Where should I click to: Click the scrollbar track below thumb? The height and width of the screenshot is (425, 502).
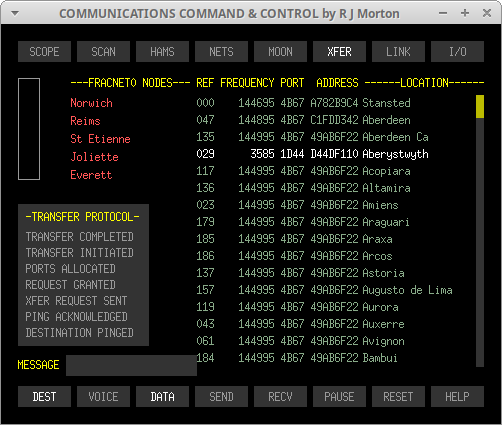480,242
